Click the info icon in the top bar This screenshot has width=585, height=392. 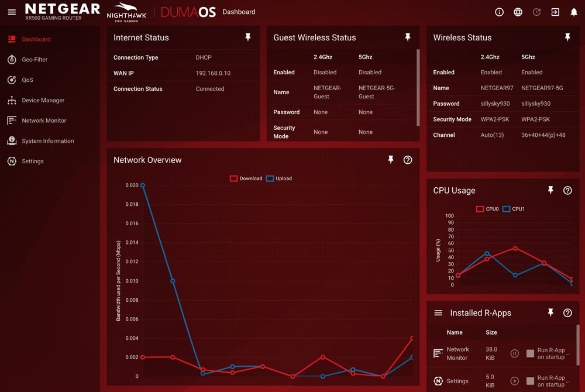499,12
